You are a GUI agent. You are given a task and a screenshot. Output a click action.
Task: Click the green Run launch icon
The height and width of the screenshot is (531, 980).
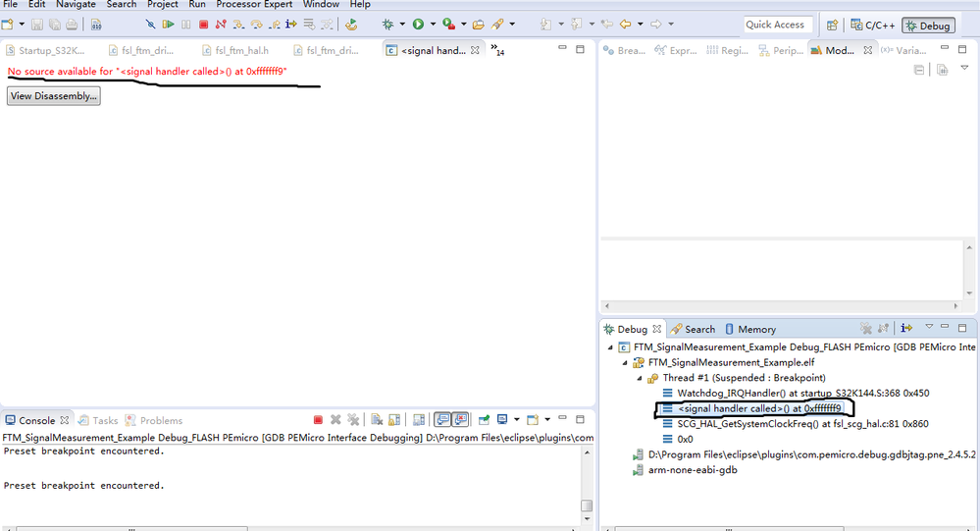[418, 25]
